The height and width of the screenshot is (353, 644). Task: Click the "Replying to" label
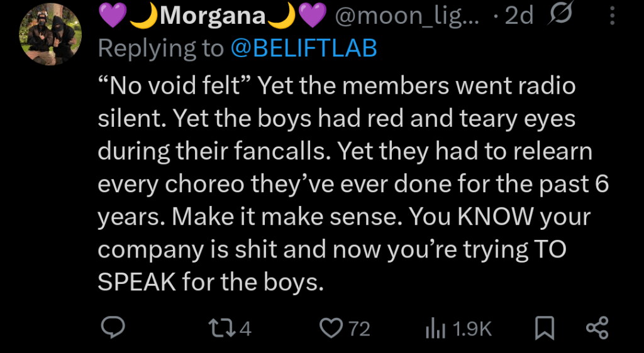coord(160,49)
